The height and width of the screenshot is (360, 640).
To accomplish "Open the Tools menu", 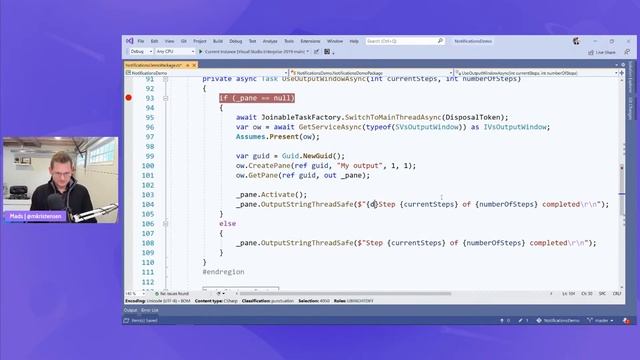I will (289, 41).
